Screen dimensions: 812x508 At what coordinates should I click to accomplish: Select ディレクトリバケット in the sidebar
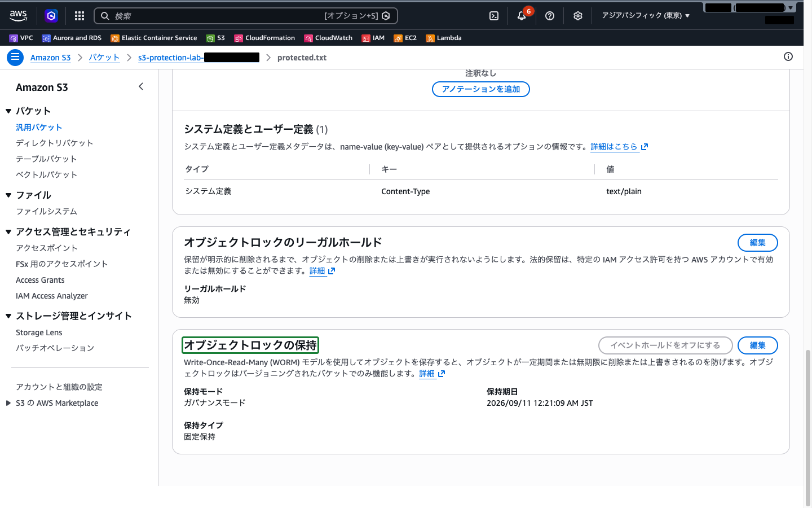click(x=55, y=143)
